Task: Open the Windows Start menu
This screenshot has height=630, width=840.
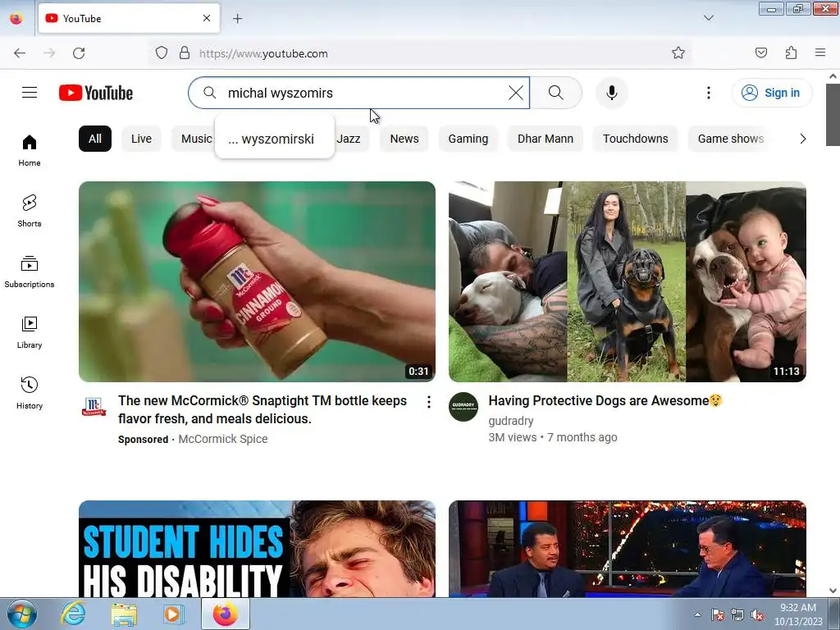Action: (22, 614)
